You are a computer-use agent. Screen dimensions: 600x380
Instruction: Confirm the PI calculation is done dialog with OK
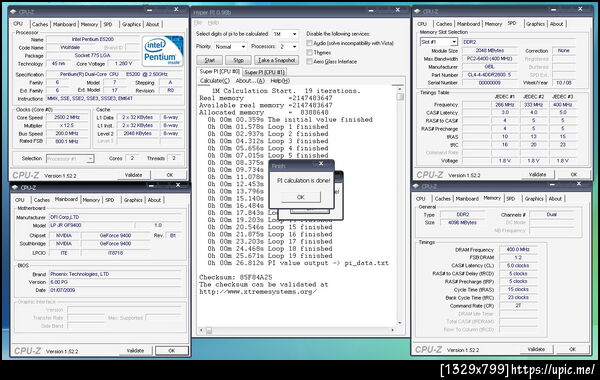point(301,197)
